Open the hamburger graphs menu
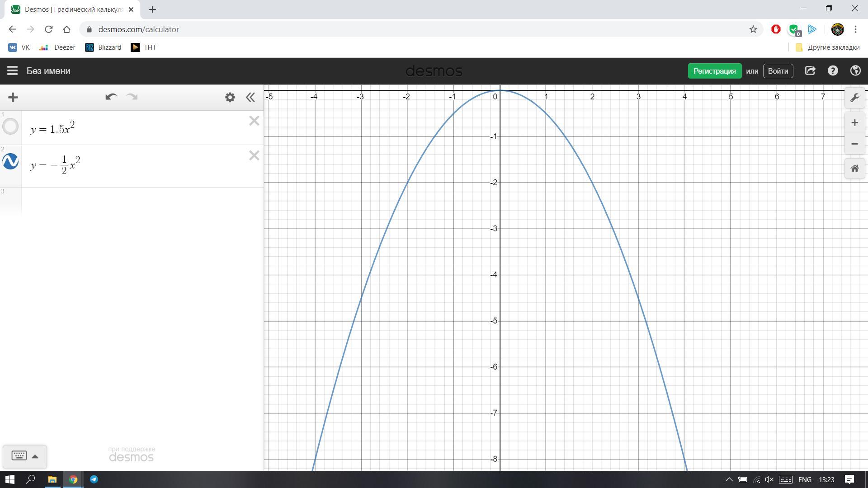This screenshot has width=868, height=488. (12, 71)
